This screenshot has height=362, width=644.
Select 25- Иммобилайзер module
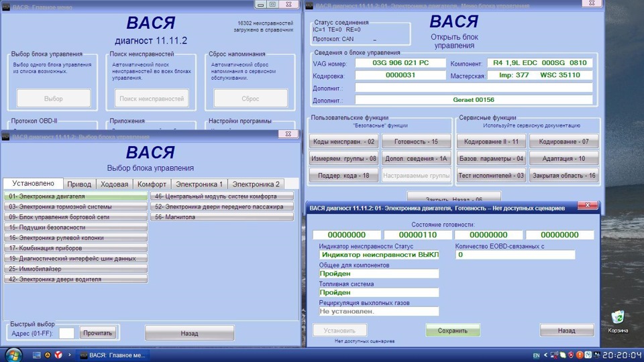coord(76,269)
